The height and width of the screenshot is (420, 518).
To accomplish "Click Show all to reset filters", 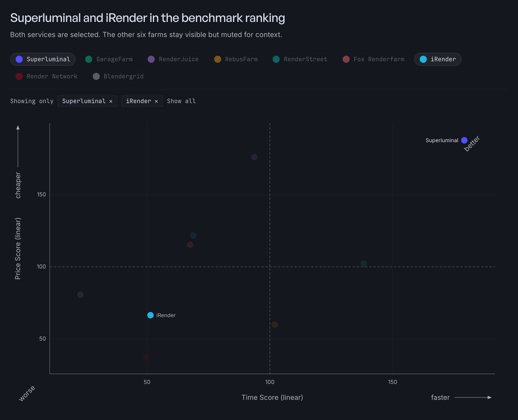I will 181,101.
